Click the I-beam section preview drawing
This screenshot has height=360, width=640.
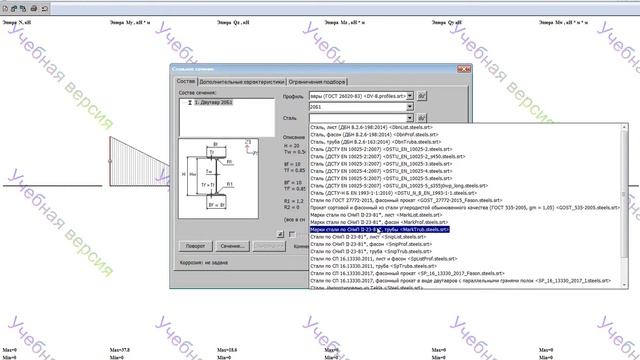(218, 178)
